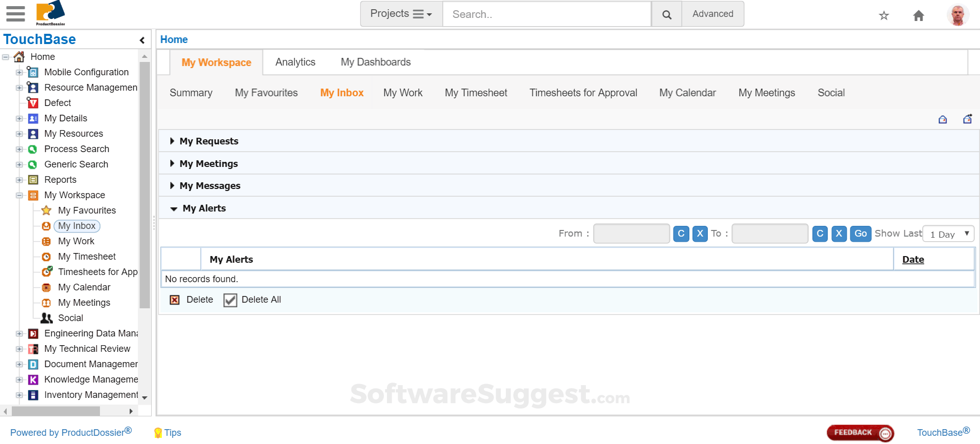Switch to the Analytics tab
Viewport: 980px width, 444px height.
295,62
